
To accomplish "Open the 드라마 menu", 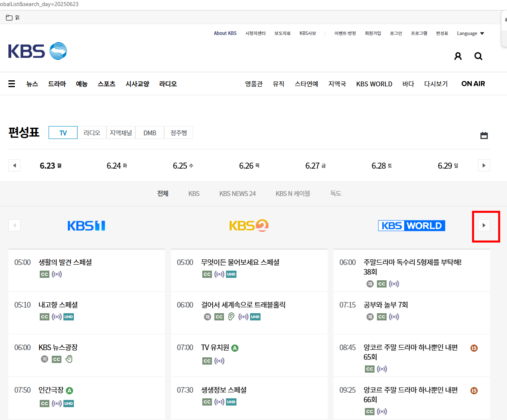I will pyautogui.click(x=57, y=84).
